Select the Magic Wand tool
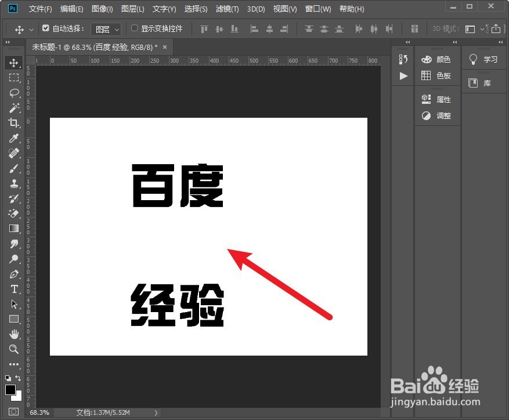Viewport: 509px width, 420px height. [13, 108]
